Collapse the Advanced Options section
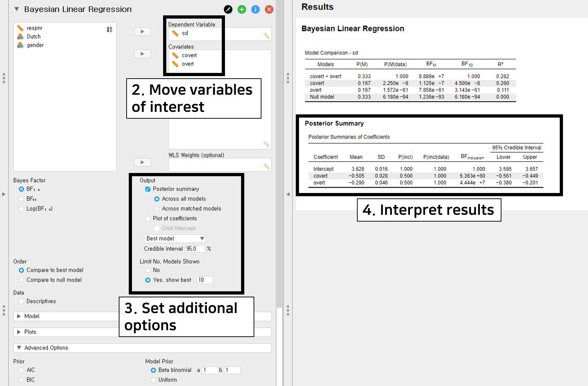This screenshot has height=386, width=588. coord(46,348)
